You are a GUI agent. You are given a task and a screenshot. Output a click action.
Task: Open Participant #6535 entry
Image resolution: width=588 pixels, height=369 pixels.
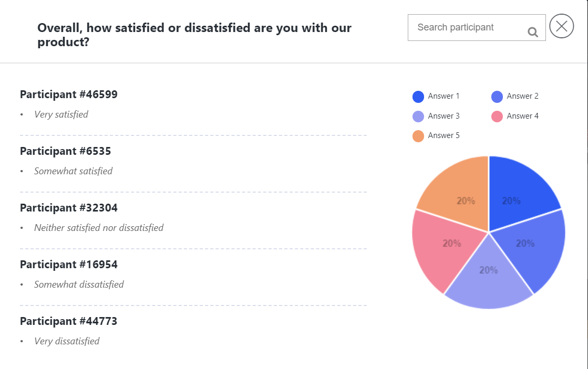click(x=66, y=151)
